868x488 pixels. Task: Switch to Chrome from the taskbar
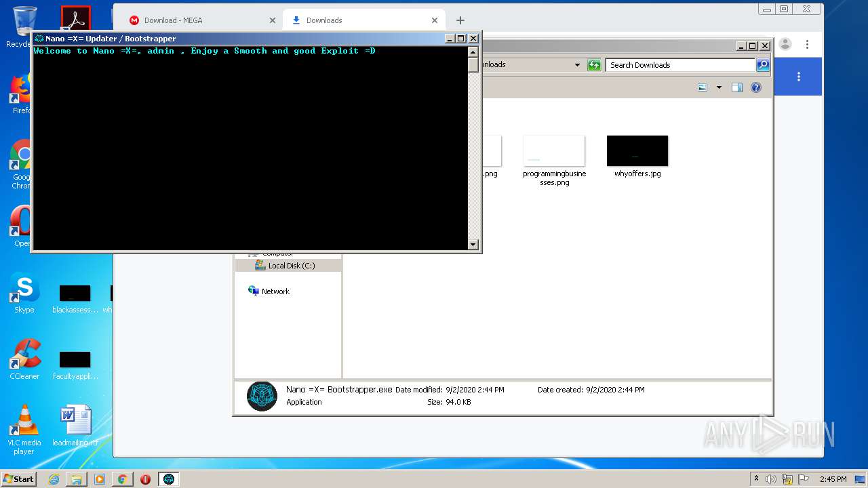[x=122, y=479]
